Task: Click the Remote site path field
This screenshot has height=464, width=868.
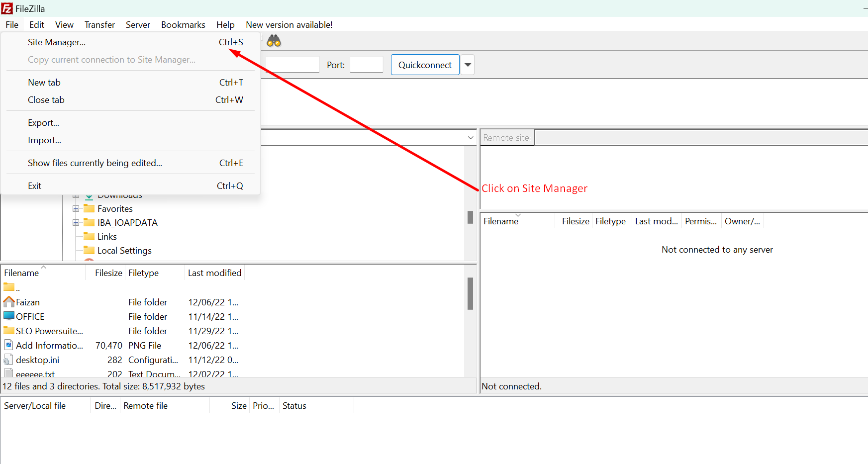Action: pos(701,138)
